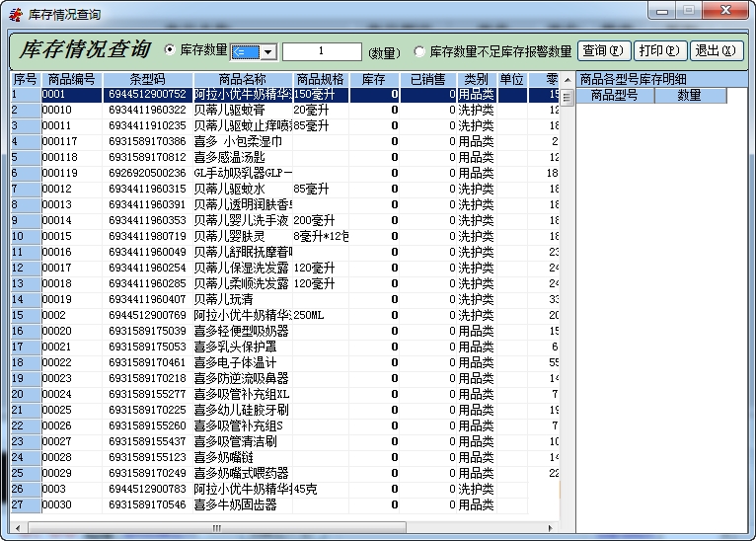Image resolution: width=756 pixels, height=541 pixels.
Task: Select the 库存数量不足库存报警数量 radio option
Action: click(419, 51)
